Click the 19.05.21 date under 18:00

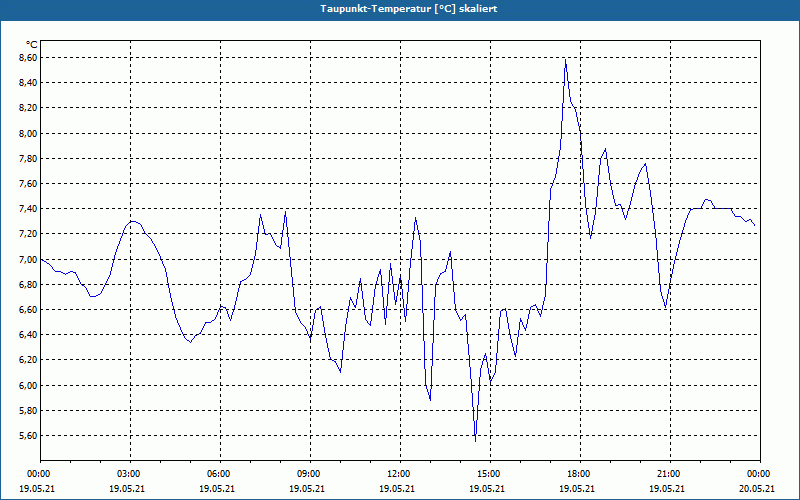click(x=577, y=488)
